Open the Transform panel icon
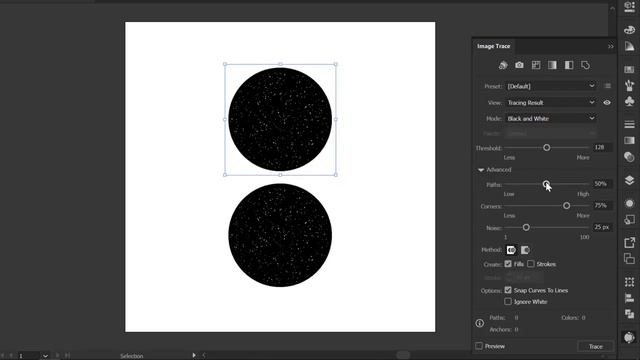 pyautogui.click(x=629, y=282)
